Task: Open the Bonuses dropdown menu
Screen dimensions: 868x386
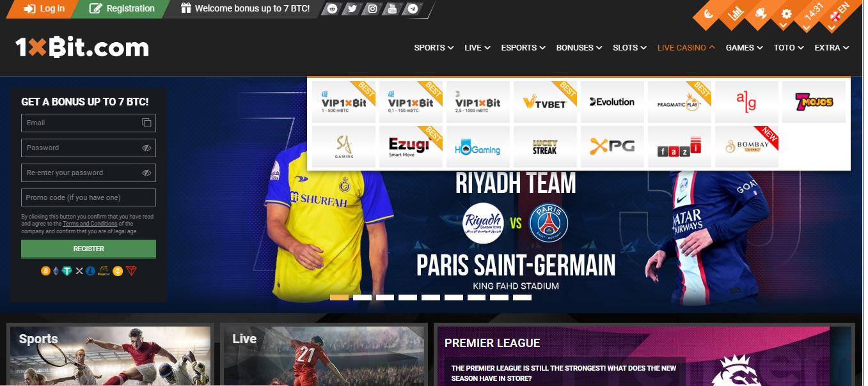Action: (x=579, y=48)
